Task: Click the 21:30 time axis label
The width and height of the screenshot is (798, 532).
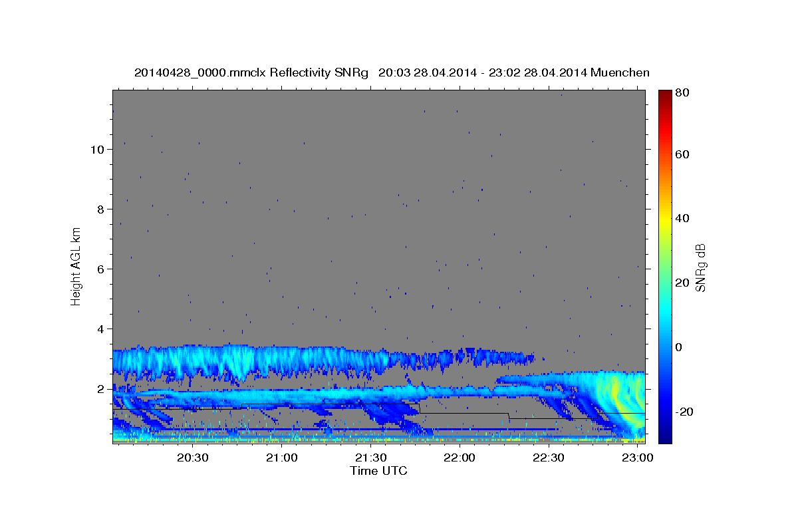Action: (x=371, y=458)
